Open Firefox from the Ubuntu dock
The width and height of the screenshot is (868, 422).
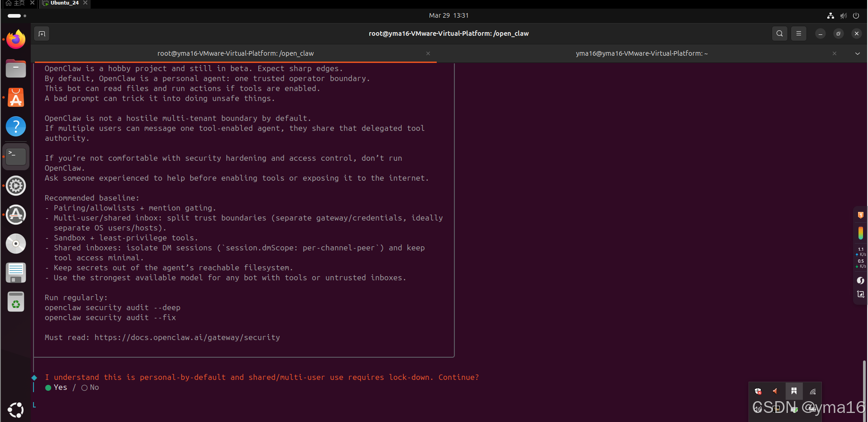click(x=16, y=40)
